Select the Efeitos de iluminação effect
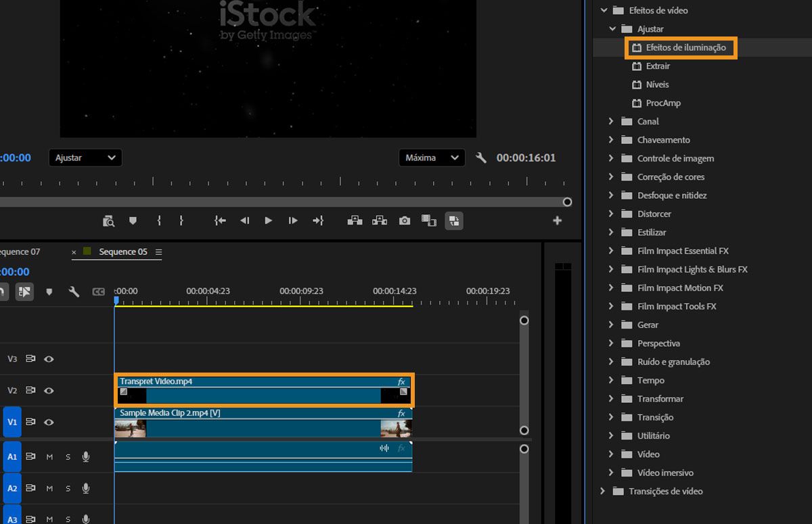This screenshot has width=812, height=524. click(685, 47)
